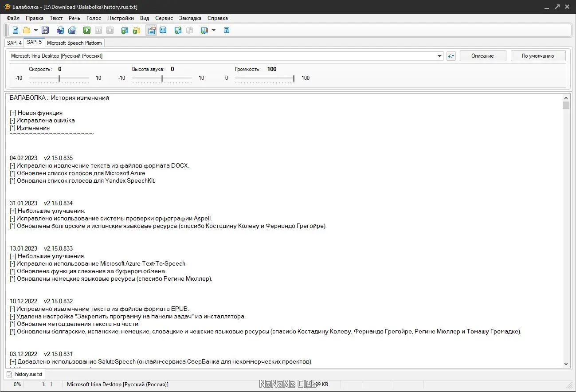Viewport: 576px width, 392px height.
Task: Click the split into audio files icon
Action: [x=72, y=30]
